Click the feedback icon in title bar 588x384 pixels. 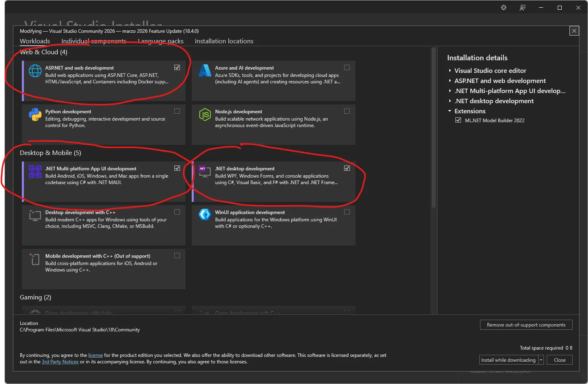[522, 8]
